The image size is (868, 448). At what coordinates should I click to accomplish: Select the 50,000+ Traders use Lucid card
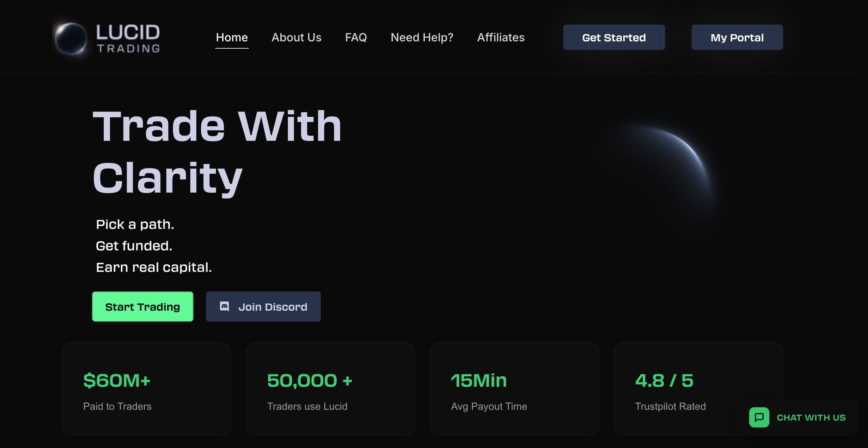tap(330, 389)
